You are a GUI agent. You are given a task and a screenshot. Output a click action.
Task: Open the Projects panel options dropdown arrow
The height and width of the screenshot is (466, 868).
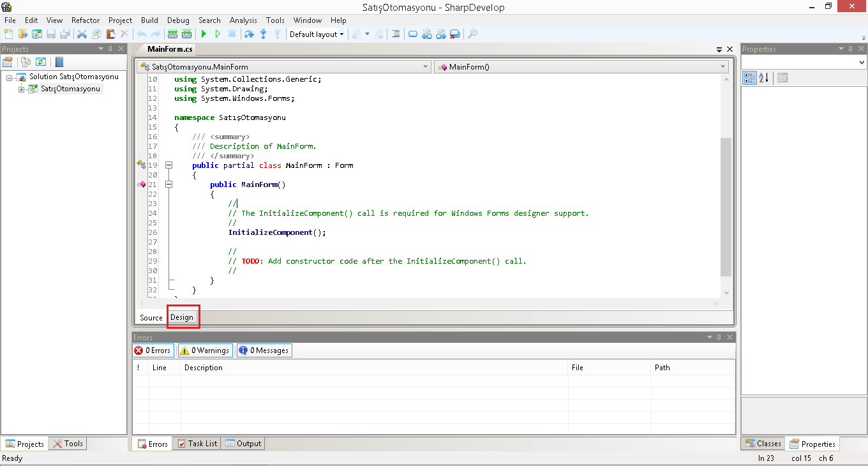(x=101, y=49)
